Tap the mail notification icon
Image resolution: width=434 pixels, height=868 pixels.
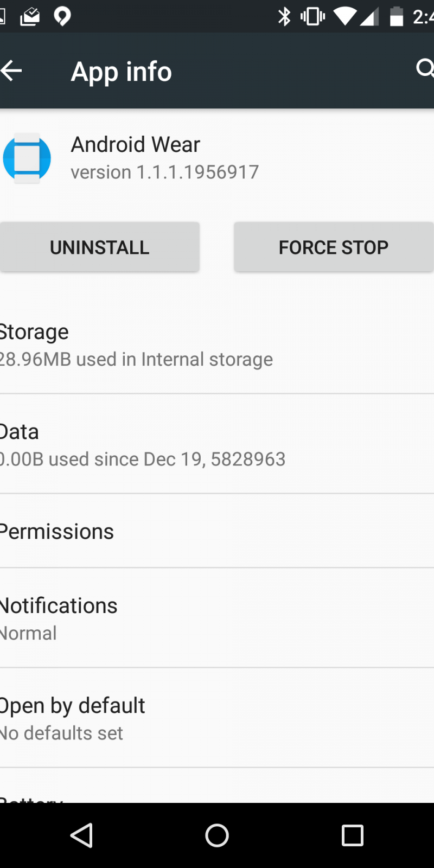[30, 17]
